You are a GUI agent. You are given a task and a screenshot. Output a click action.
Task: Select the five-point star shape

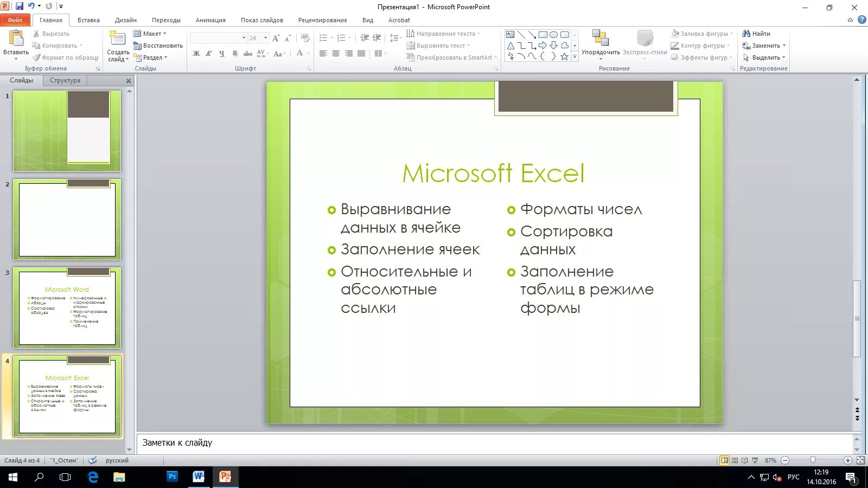pos(564,56)
